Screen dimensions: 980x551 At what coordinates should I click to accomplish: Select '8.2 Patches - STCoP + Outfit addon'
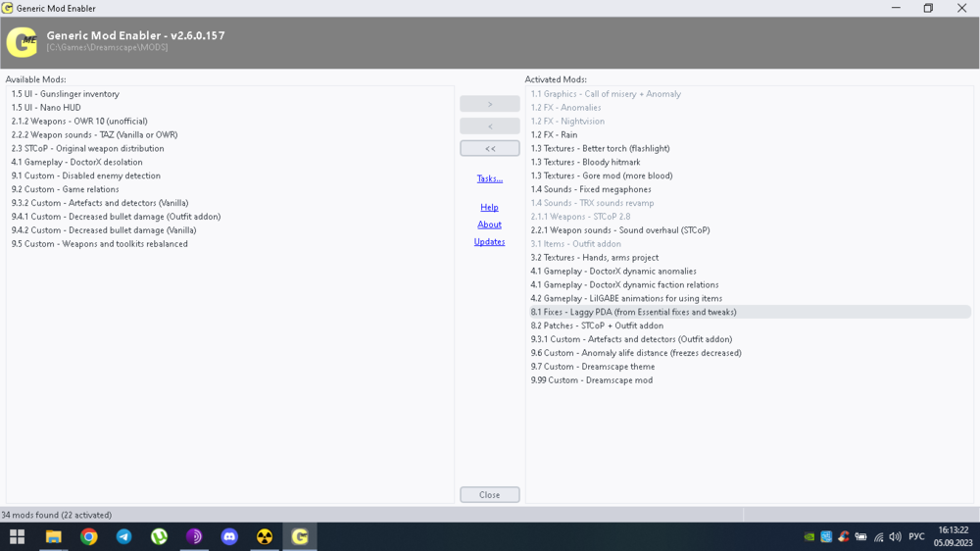point(597,326)
